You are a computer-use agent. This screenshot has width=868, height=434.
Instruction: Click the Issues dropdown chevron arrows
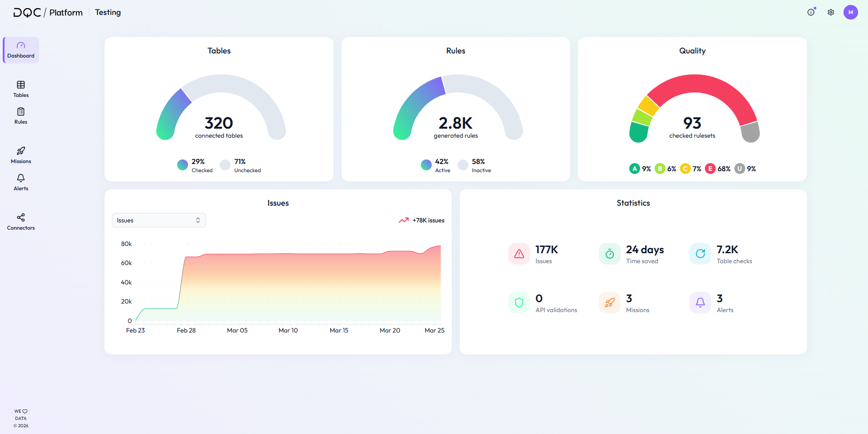(198, 220)
